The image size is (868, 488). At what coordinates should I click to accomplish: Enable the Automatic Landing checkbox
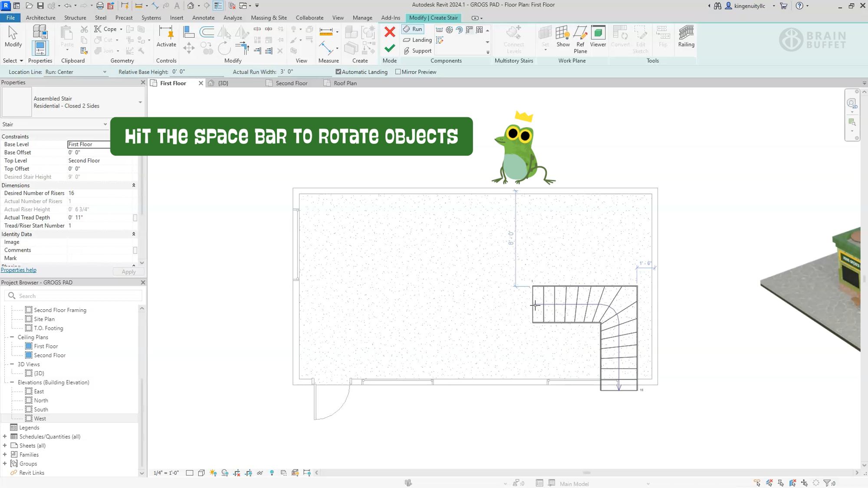click(339, 72)
